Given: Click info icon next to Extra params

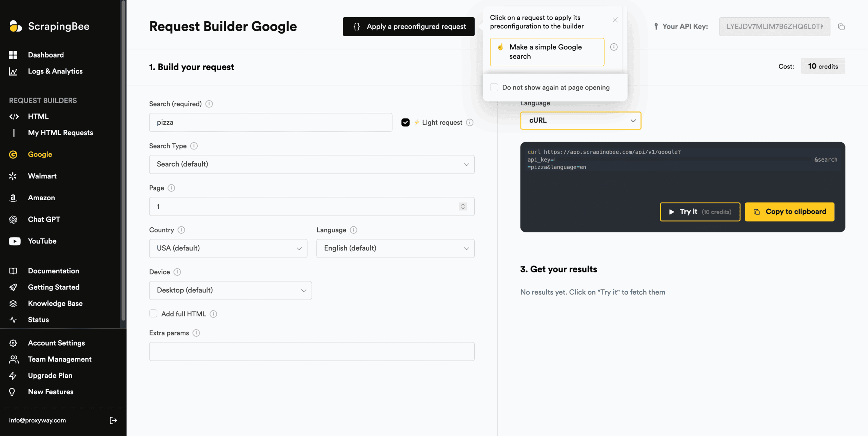Looking at the screenshot, I should [x=196, y=333].
